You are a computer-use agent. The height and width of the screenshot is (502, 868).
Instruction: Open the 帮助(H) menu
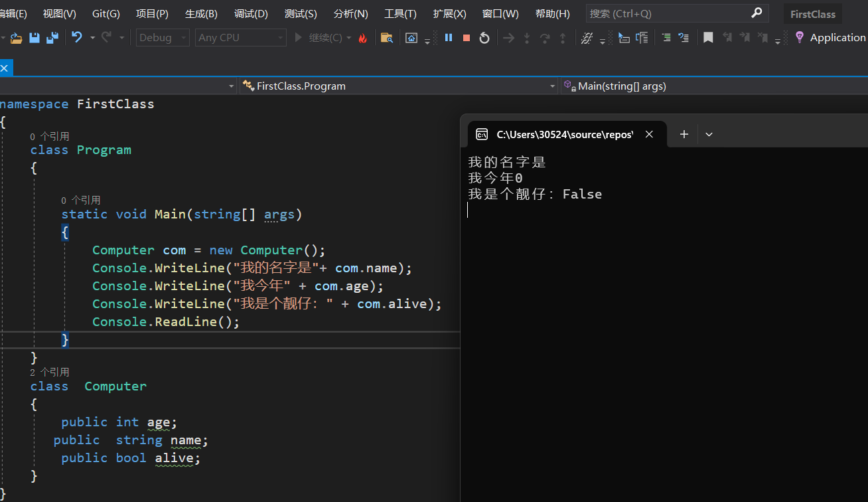[x=552, y=13]
